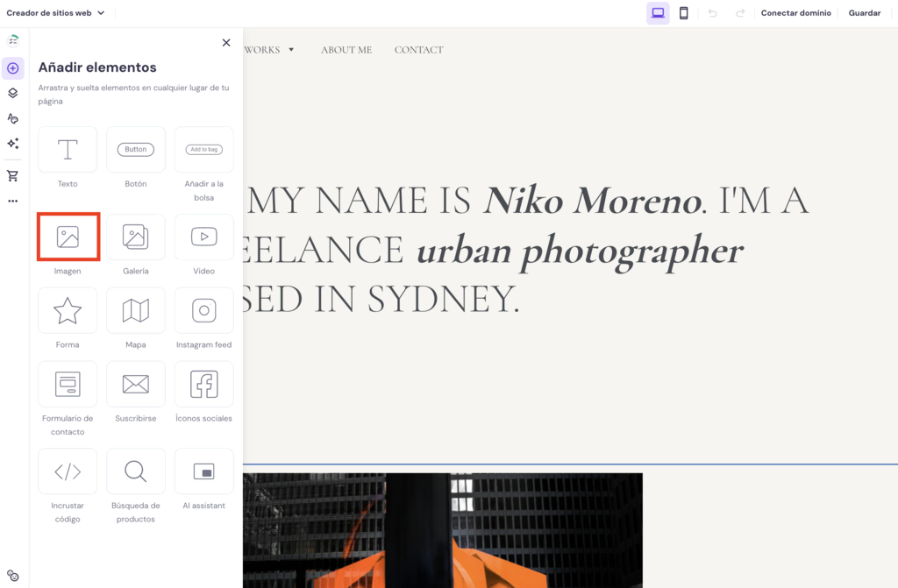Open the shopping cart sidebar icon
Screen dimensions: 898x588
pos(13,176)
